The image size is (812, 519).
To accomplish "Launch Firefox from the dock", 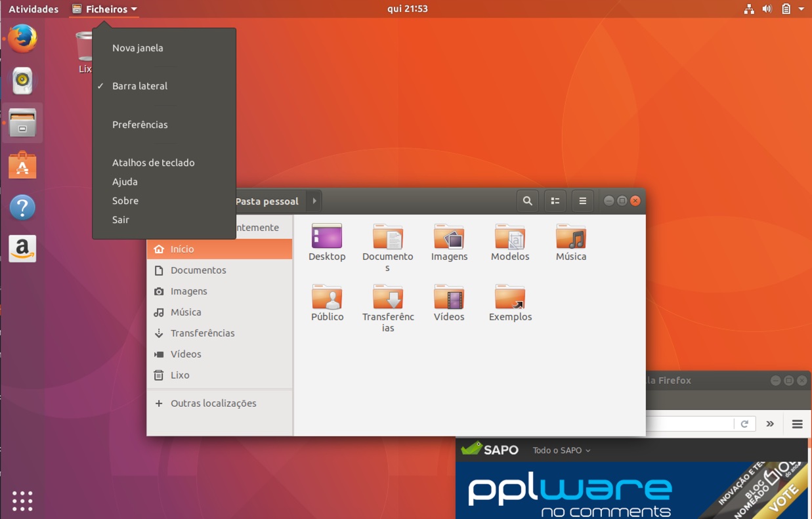I will click(22, 39).
